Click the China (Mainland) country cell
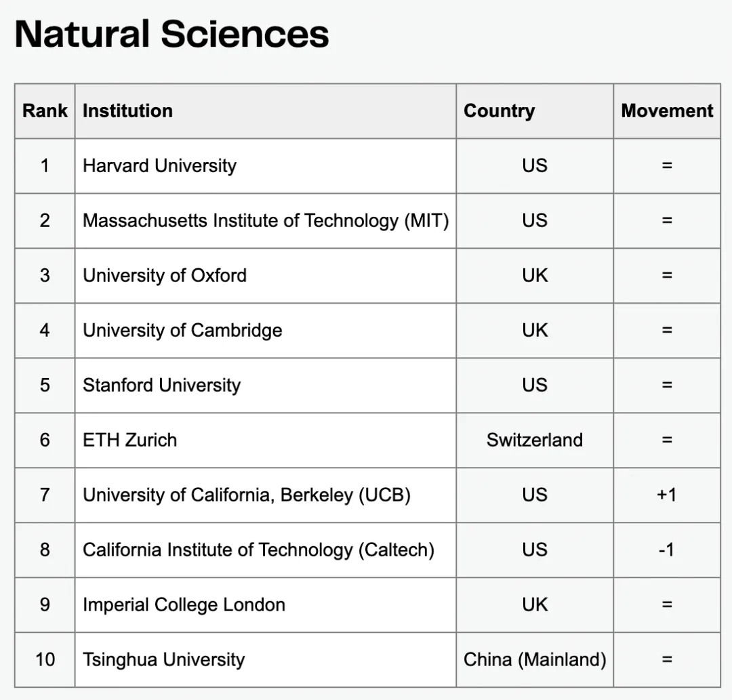Viewport: 732px width, 700px height. coord(534,660)
